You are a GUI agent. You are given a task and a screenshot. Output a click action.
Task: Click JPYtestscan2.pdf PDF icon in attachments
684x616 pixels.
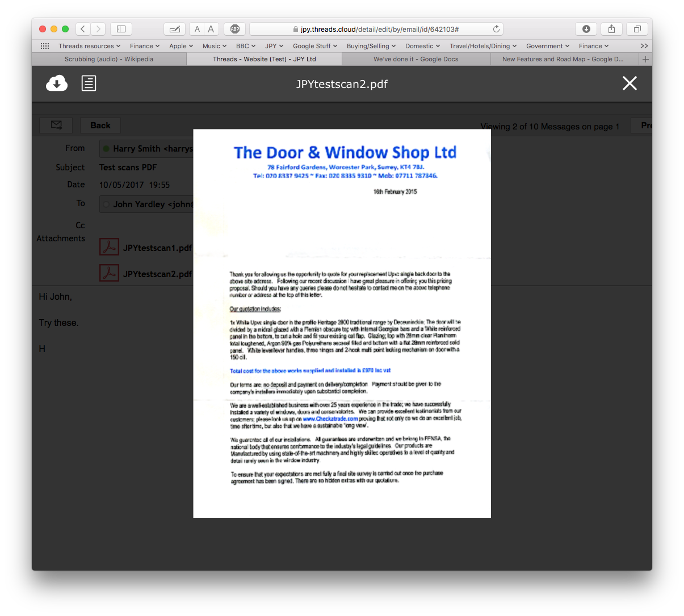click(110, 273)
